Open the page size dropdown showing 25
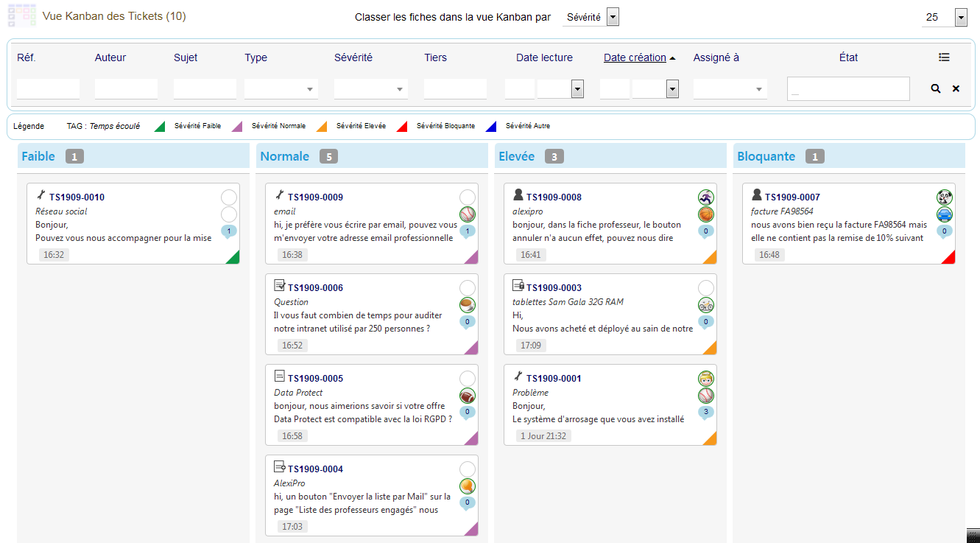The height and width of the screenshot is (543, 980). [961, 17]
